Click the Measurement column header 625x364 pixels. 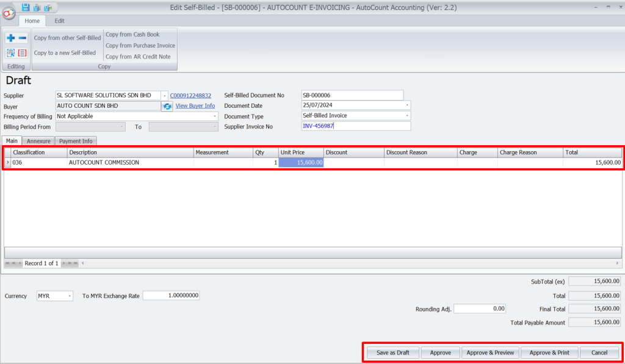click(x=223, y=152)
